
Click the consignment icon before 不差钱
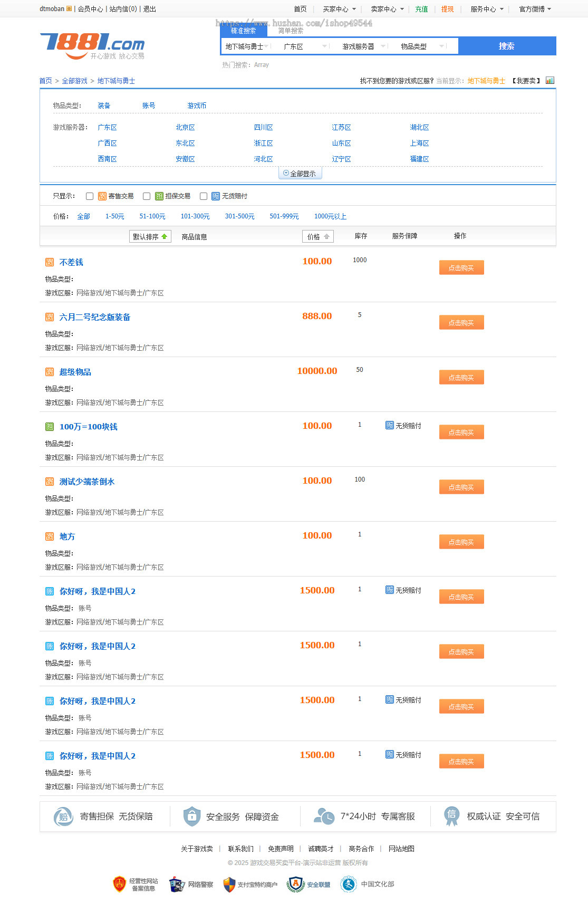[x=50, y=262]
